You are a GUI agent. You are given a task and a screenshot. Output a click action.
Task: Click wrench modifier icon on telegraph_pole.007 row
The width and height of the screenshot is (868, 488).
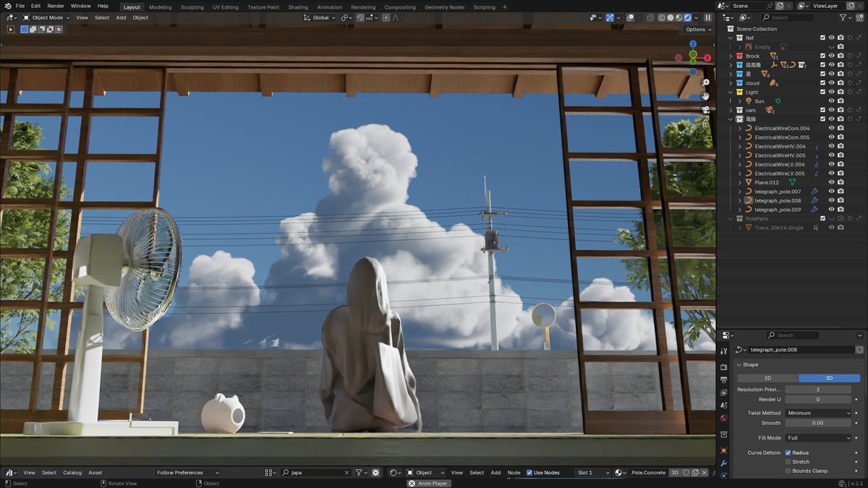814,192
